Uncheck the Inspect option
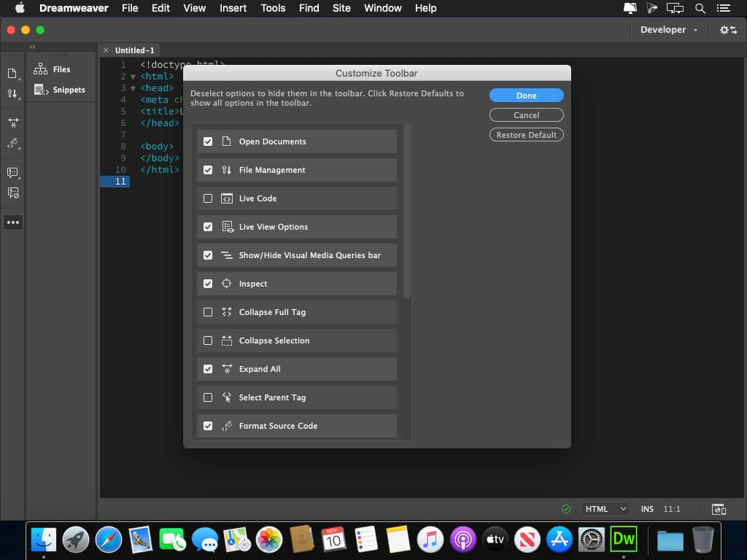The width and height of the screenshot is (747, 560). tap(208, 284)
